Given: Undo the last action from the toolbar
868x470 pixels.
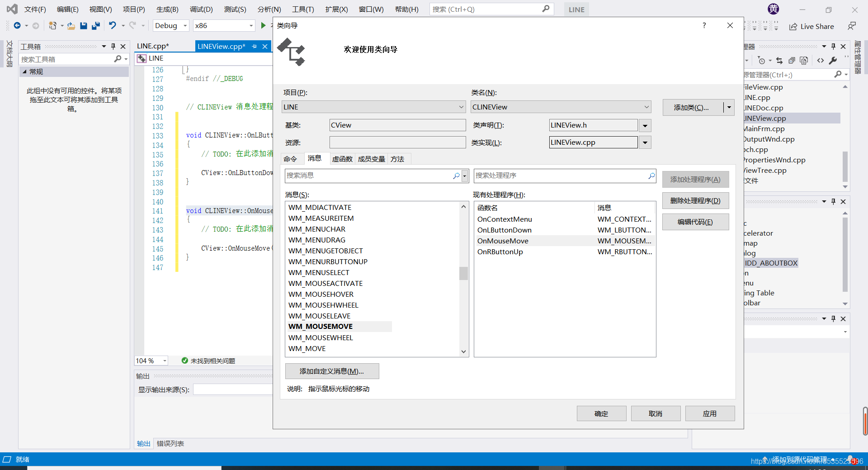Looking at the screenshot, I should [x=113, y=25].
